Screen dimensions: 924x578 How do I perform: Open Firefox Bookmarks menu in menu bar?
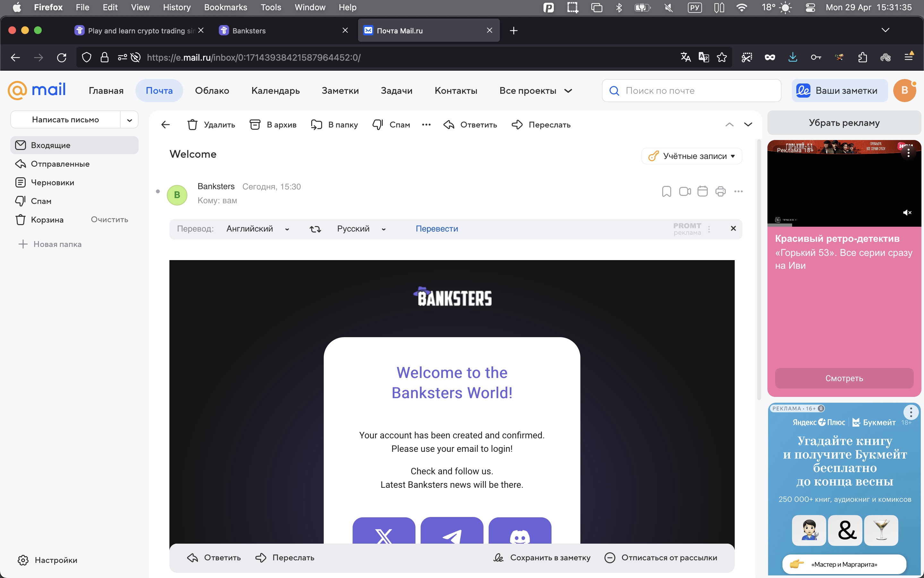pos(226,7)
